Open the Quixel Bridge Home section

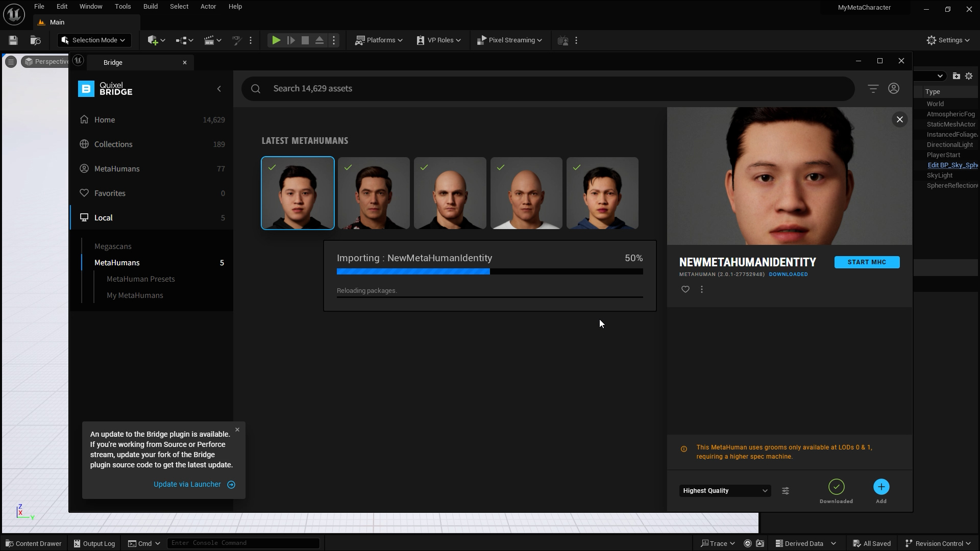coord(104,119)
